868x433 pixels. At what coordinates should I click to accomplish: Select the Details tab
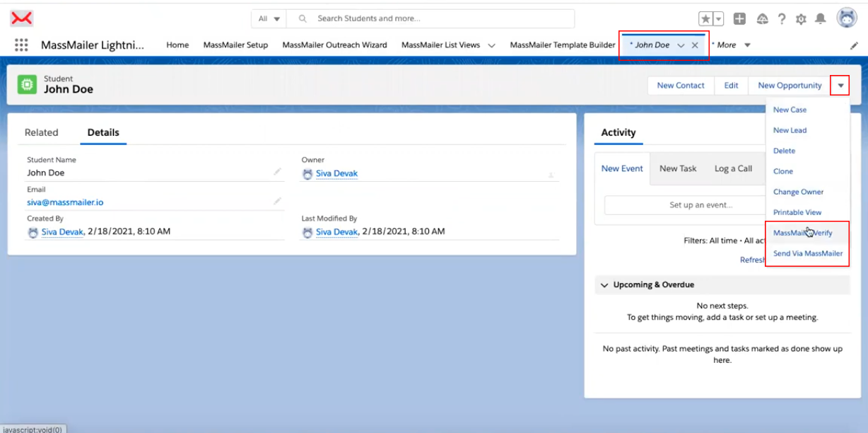point(103,132)
